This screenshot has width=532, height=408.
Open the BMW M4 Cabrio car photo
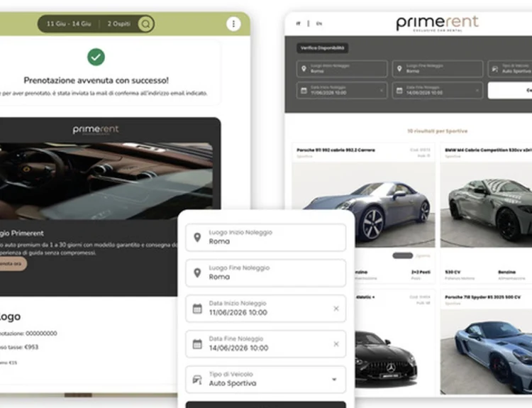tap(486, 204)
